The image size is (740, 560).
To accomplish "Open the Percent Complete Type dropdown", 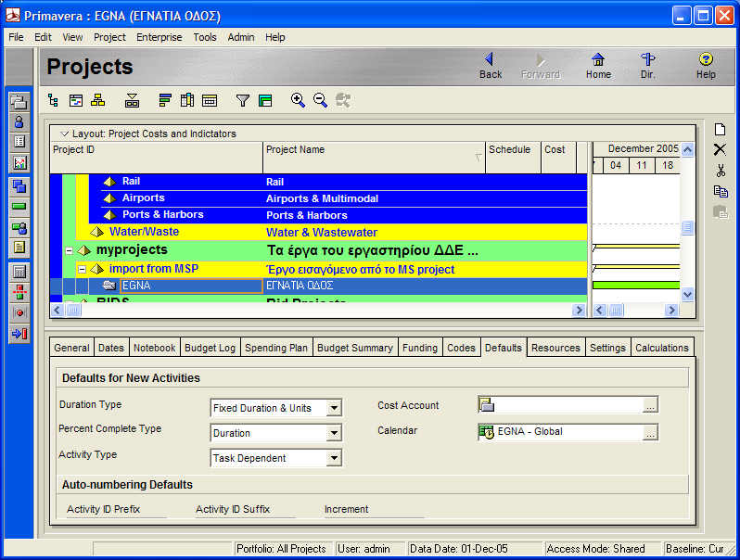I will [334, 433].
